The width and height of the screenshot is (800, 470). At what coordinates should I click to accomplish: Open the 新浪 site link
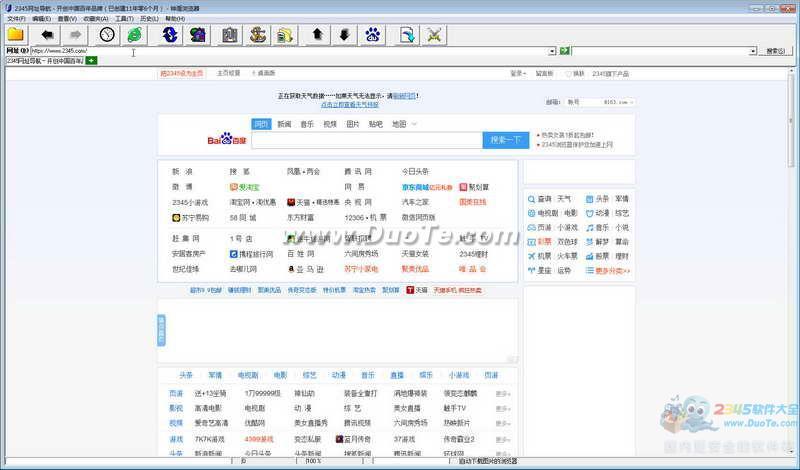click(x=182, y=171)
